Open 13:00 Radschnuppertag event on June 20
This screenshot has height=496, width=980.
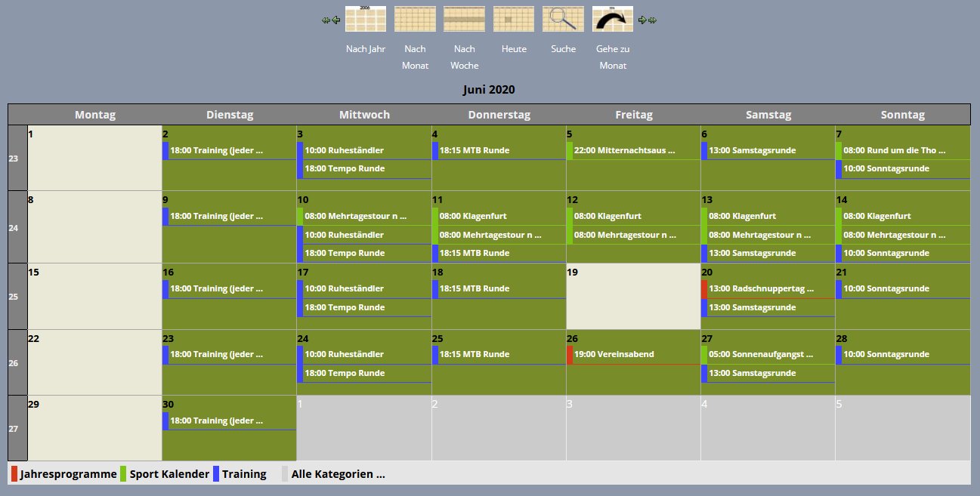point(761,288)
